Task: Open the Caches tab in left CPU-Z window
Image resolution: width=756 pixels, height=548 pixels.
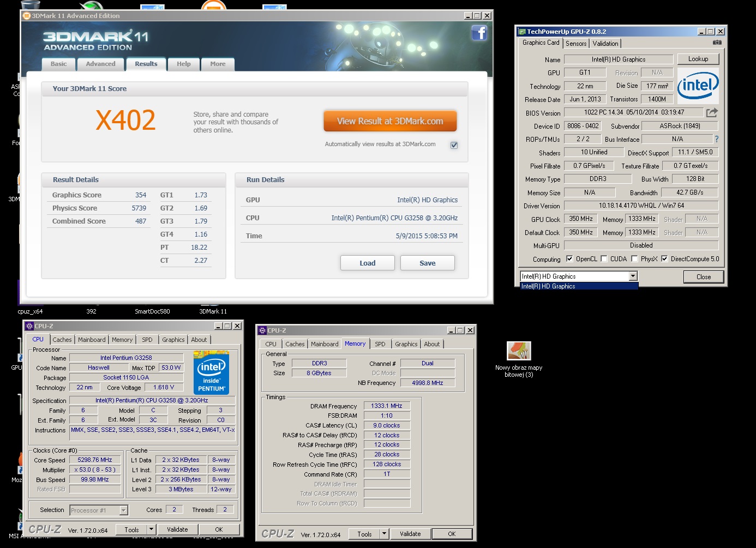Action: (x=62, y=340)
